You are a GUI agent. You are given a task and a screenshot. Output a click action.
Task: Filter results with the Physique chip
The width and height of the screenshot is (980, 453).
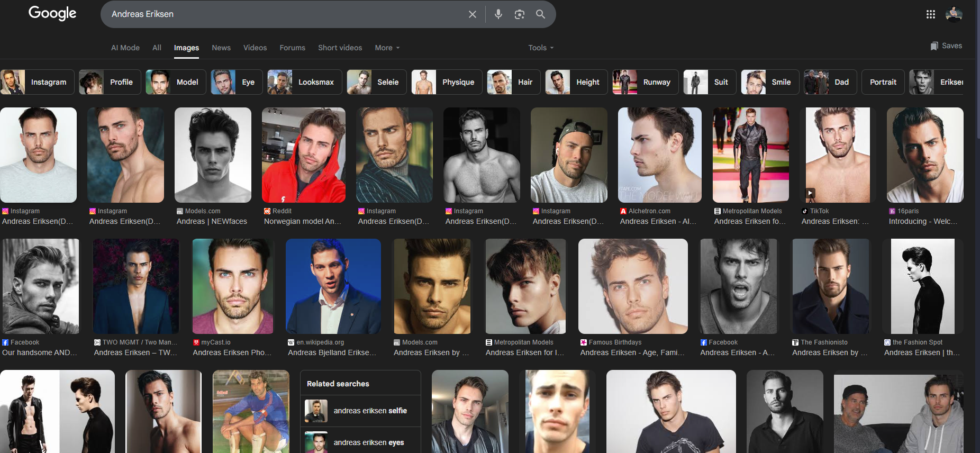pyautogui.click(x=446, y=82)
